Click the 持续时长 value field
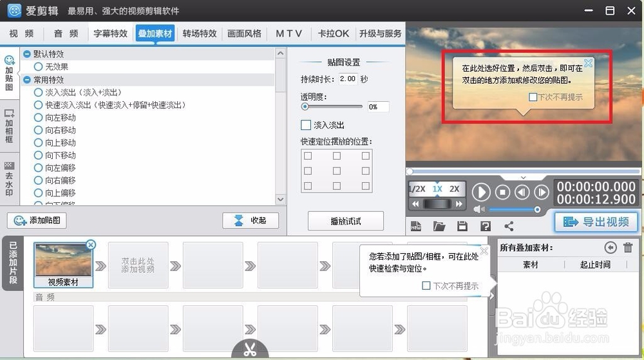Screen dimensions: 644x360 point(348,79)
